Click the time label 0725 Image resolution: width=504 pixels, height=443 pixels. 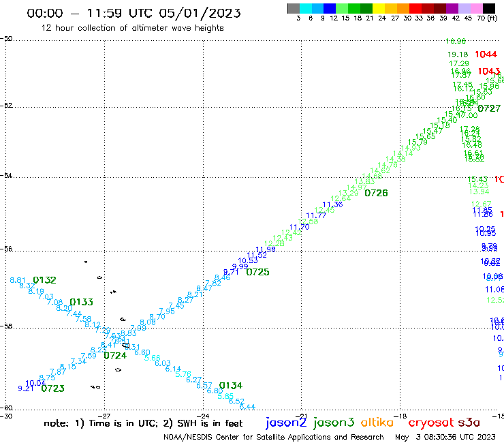[257, 272]
